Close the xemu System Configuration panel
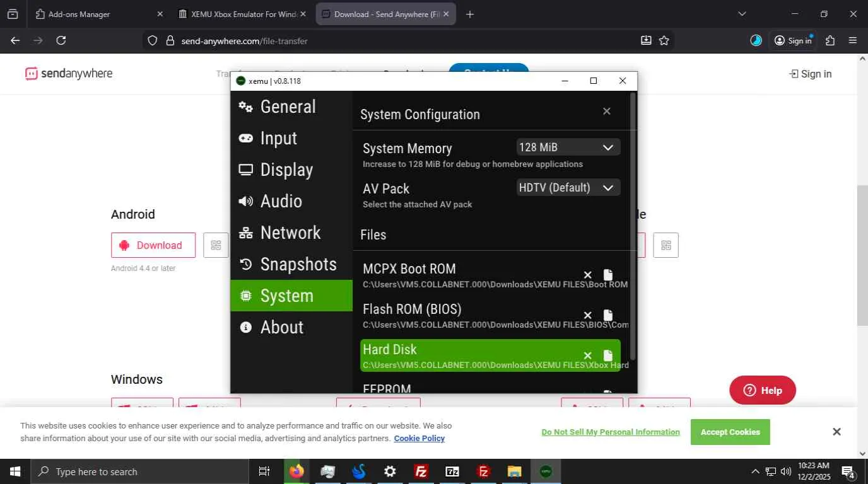The image size is (868, 484). [607, 112]
